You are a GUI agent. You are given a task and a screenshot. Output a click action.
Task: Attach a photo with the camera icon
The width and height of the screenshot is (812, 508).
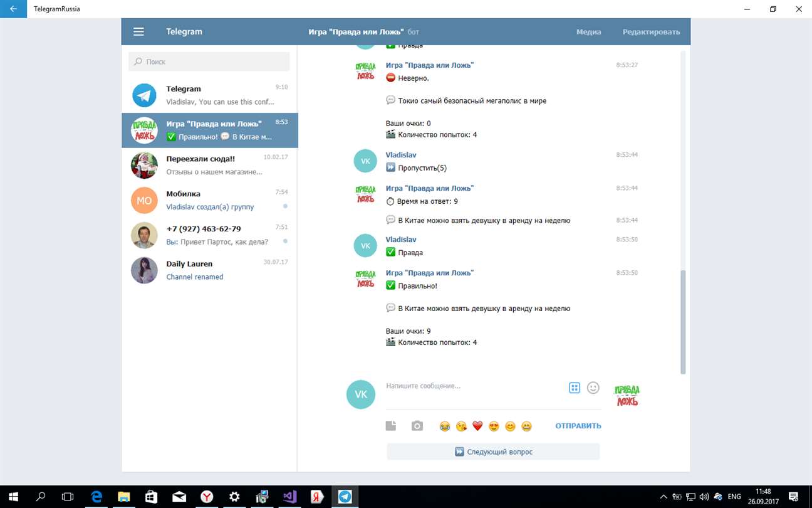(x=417, y=426)
